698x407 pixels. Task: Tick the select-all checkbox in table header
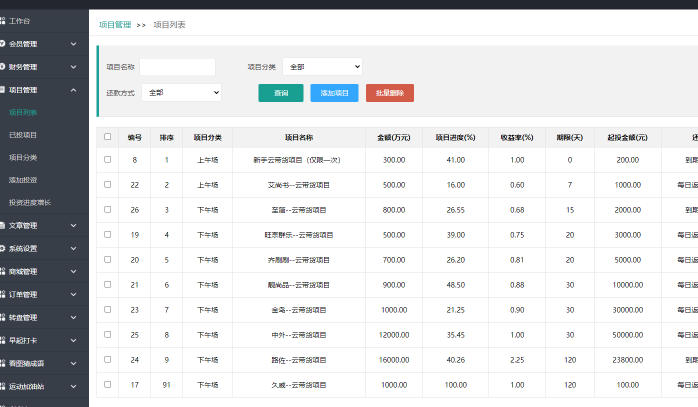tap(108, 137)
